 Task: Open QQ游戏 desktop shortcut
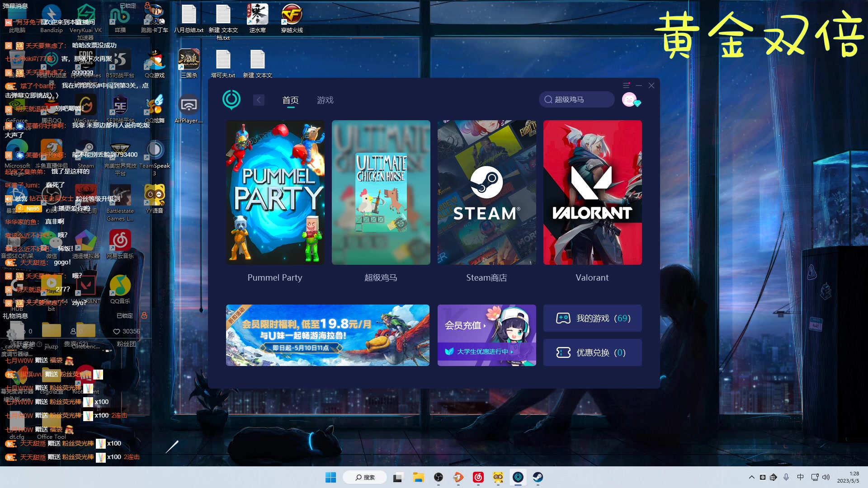click(x=155, y=64)
